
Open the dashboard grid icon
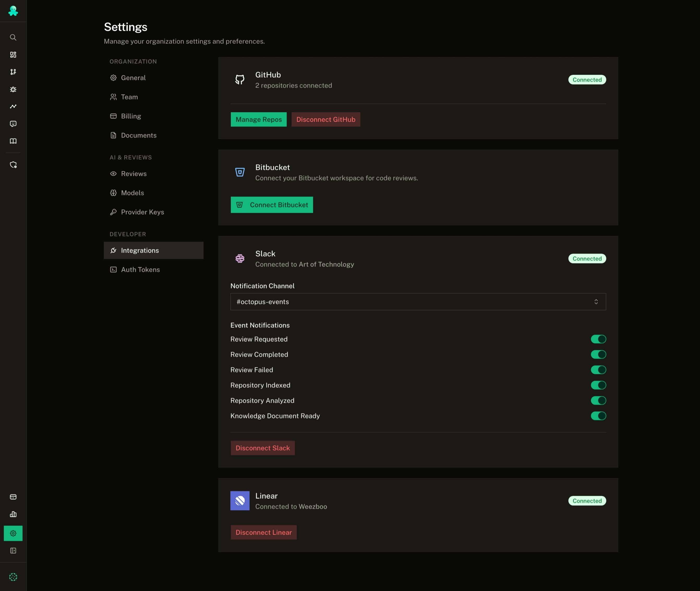point(13,55)
